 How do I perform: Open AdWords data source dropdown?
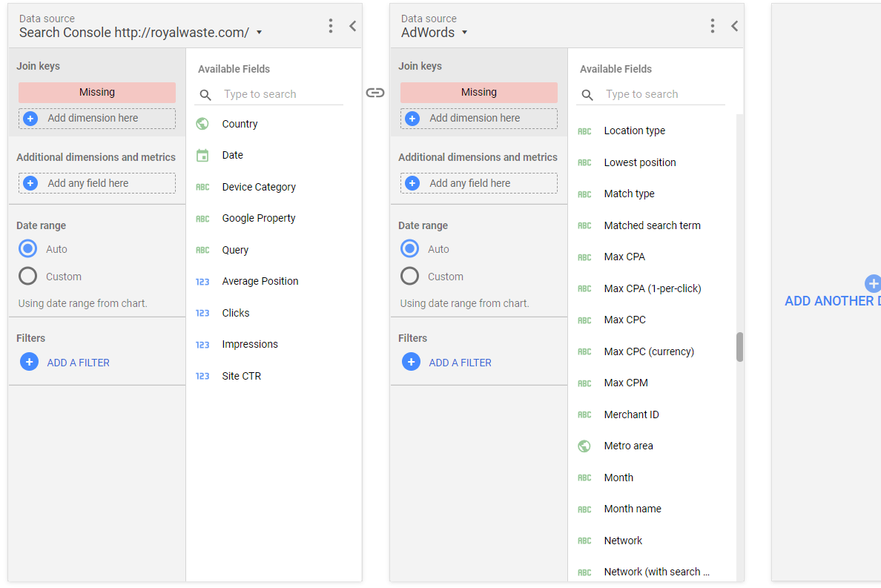[465, 33]
